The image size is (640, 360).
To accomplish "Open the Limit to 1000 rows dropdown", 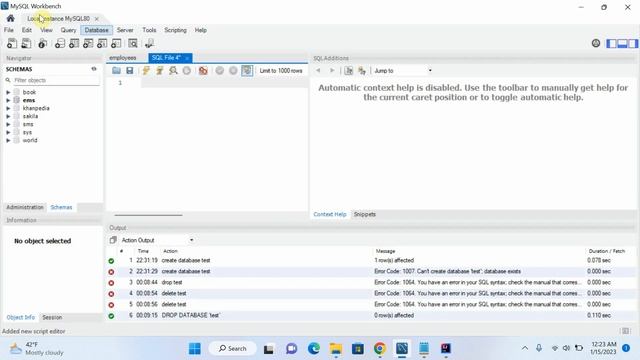I will [281, 71].
